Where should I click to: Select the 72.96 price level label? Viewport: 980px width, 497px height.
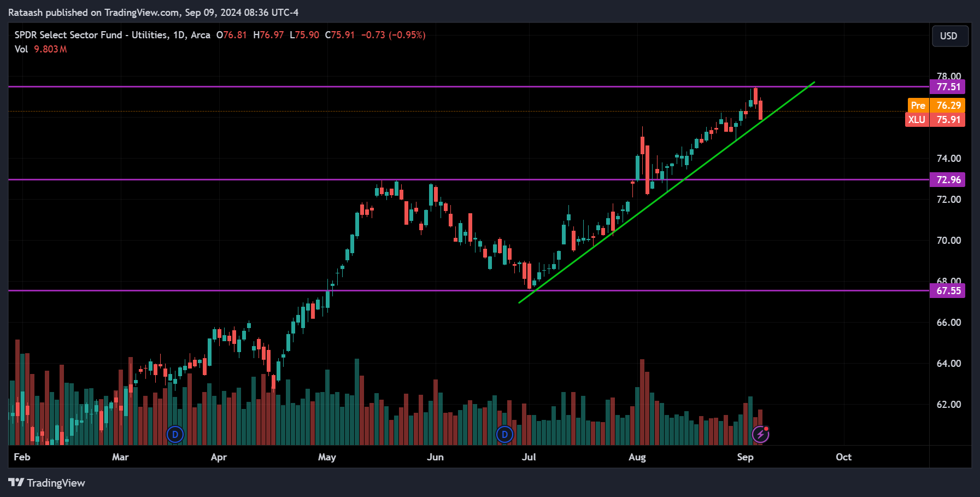point(948,180)
